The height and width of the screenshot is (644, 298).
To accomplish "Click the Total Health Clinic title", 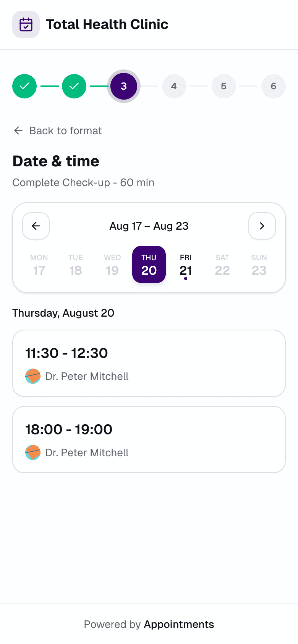I will (x=107, y=24).
